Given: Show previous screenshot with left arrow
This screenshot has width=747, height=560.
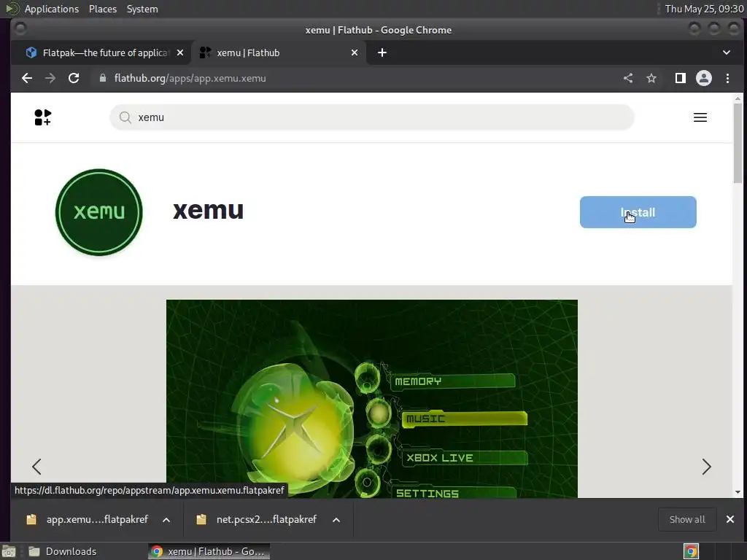Looking at the screenshot, I should point(36,466).
